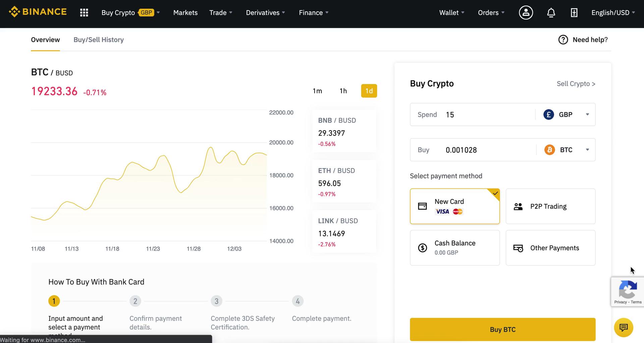This screenshot has height=343, width=644.
Task: Click the Other Payments card icon
Action: pyautogui.click(x=518, y=248)
